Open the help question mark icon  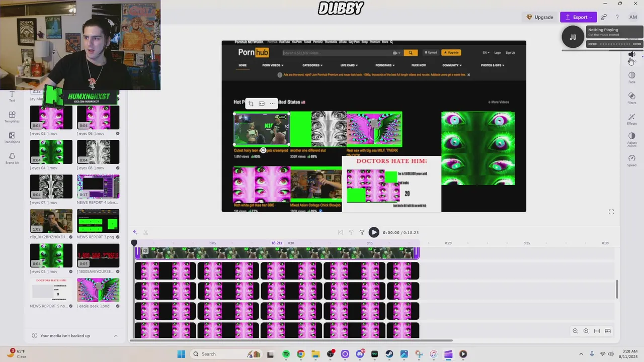[x=617, y=17]
